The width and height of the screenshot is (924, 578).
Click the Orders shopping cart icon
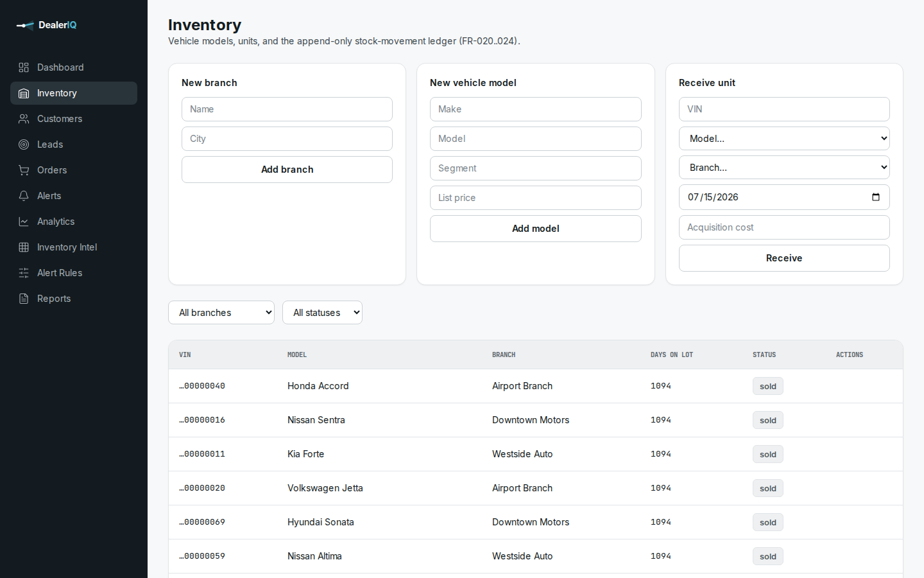tap(24, 170)
